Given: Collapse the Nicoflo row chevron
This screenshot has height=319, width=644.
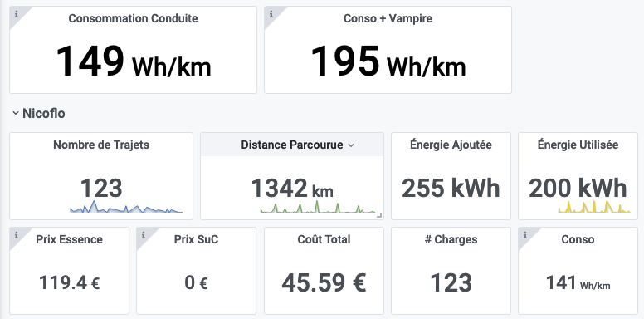Looking at the screenshot, I should (x=15, y=113).
